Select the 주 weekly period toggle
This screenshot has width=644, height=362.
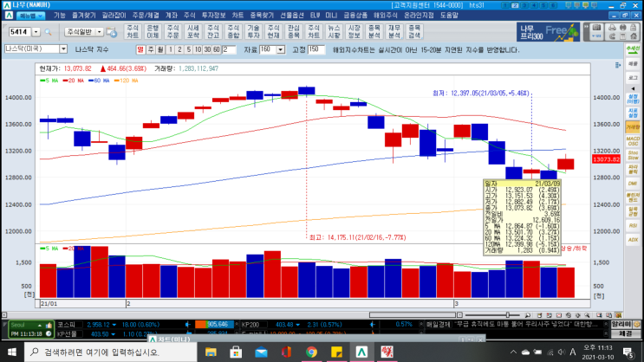[x=150, y=49]
